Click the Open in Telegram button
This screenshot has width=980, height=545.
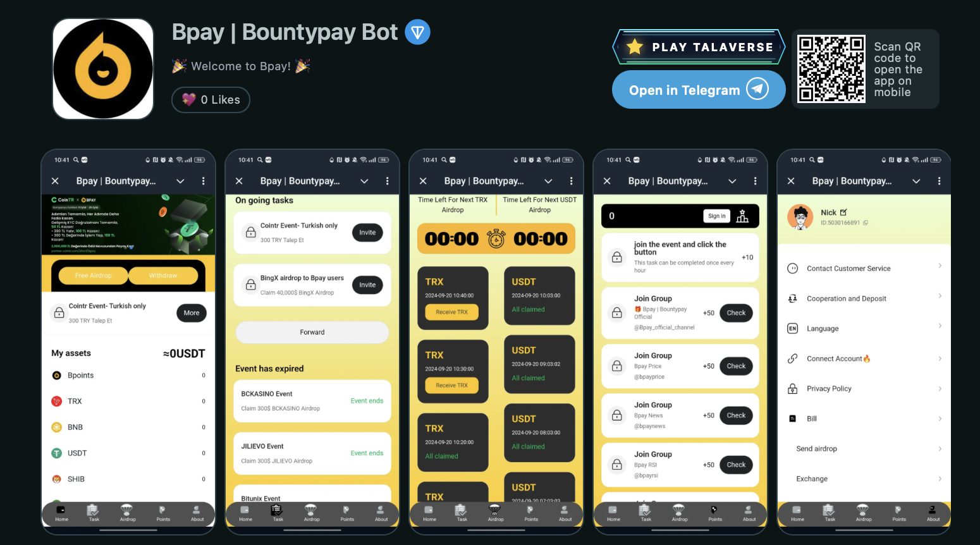(x=699, y=90)
